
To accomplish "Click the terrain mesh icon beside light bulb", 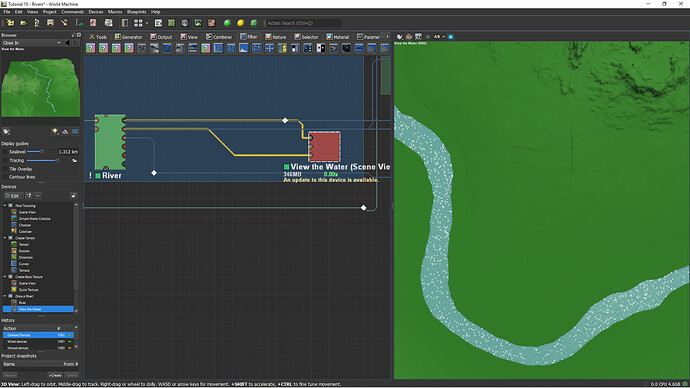I will pos(65,132).
